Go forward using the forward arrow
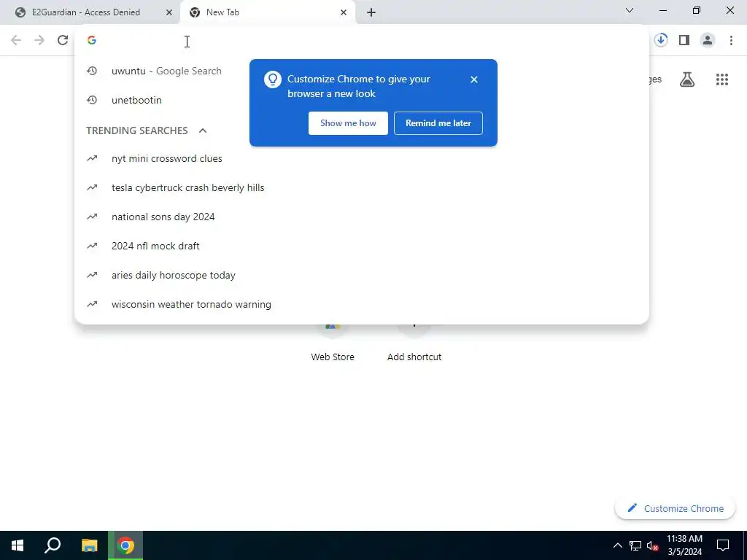 point(39,41)
